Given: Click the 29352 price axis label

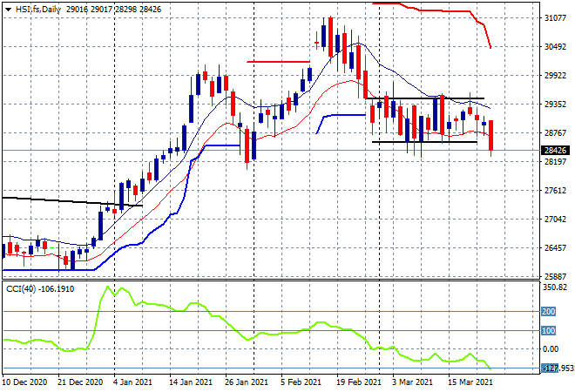Looking at the screenshot, I should (555, 105).
